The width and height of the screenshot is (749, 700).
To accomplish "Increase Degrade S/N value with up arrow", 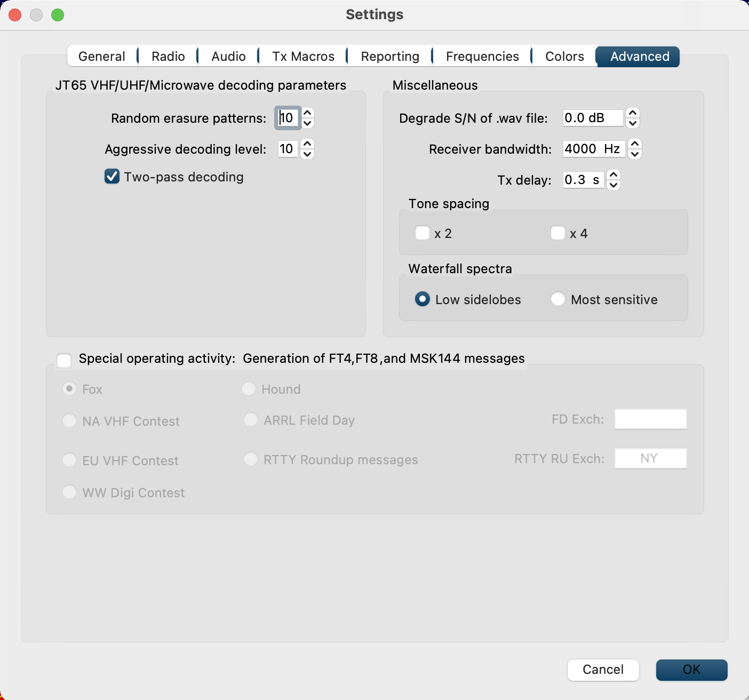I will pos(633,113).
